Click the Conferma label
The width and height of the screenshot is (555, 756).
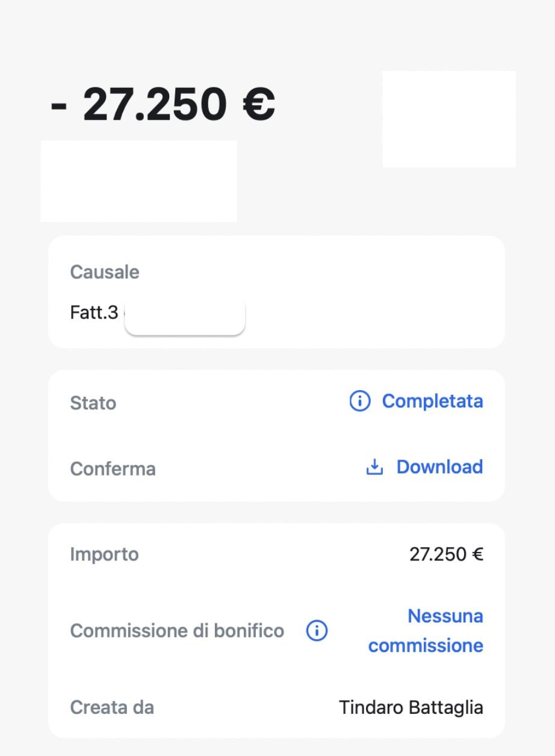coord(113,469)
